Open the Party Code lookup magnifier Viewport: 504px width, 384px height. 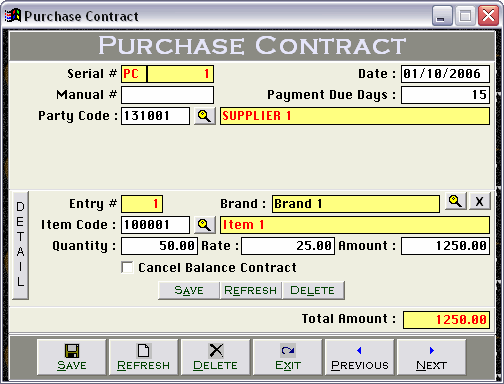coord(205,116)
